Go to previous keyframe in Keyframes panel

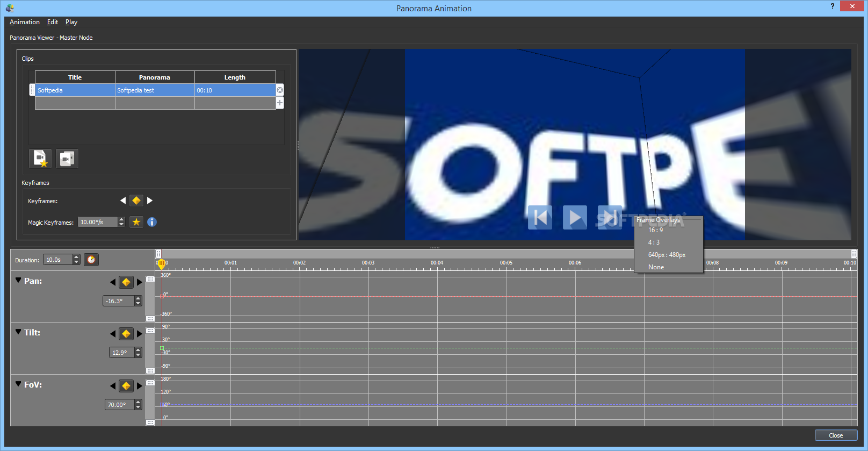pos(123,201)
